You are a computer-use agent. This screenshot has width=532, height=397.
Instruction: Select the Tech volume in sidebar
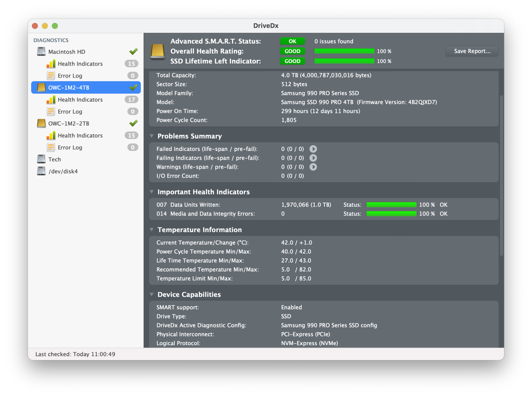[x=86, y=159]
